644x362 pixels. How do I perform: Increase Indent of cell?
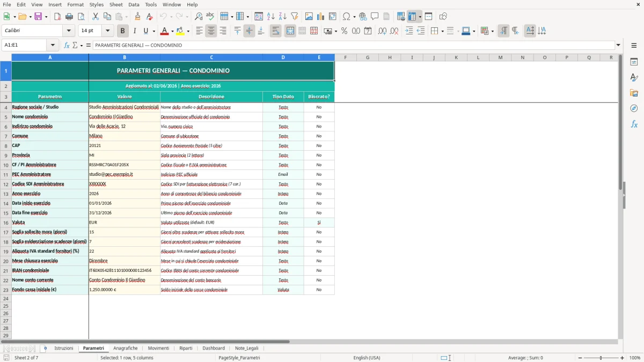[409, 31]
